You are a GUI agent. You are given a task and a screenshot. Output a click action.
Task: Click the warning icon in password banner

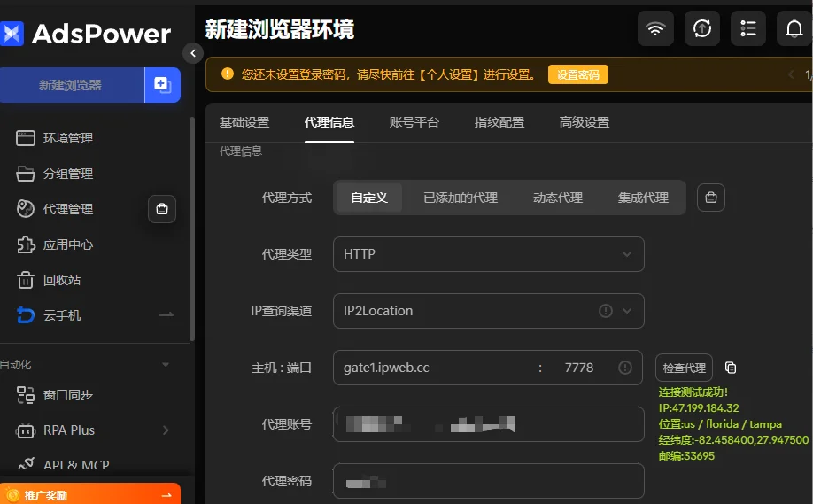[x=227, y=74]
